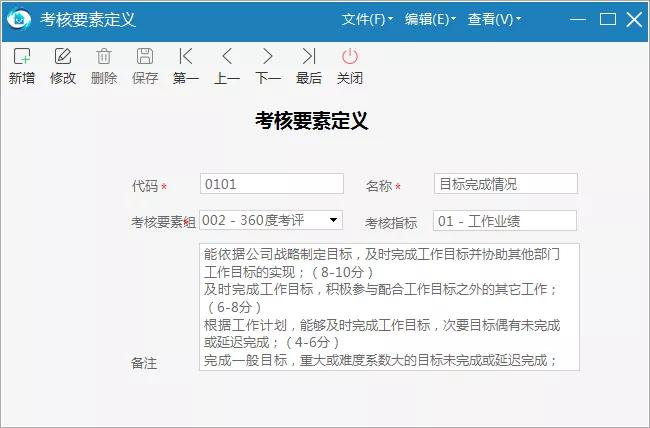Minimize the 考核要素定义 window
Image resolution: width=650 pixels, height=428 pixels.
[577, 19]
